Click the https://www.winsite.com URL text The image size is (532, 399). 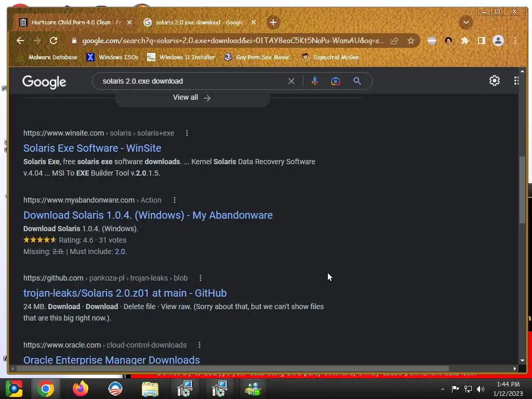point(64,133)
